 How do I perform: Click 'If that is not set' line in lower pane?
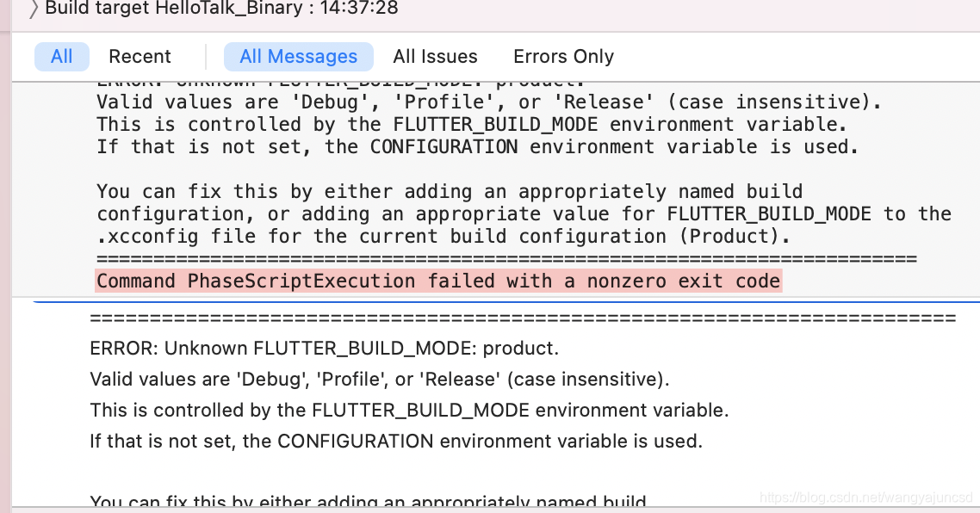(396, 442)
